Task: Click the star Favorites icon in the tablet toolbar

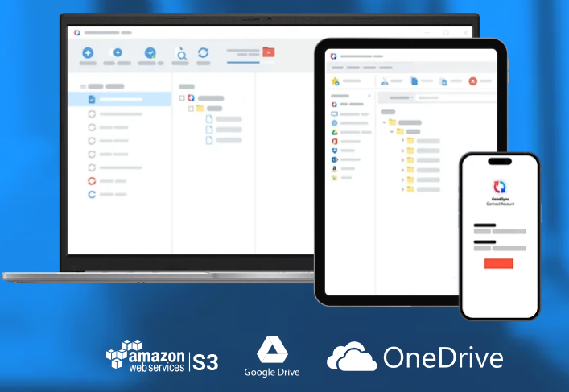Action: point(335,81)
